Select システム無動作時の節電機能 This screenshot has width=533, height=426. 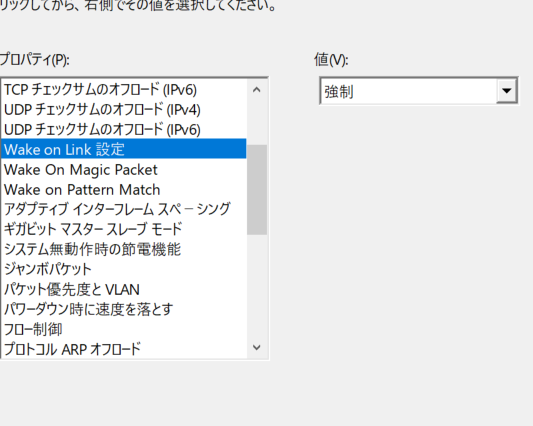pyautogui.click(x=124, y=250)
